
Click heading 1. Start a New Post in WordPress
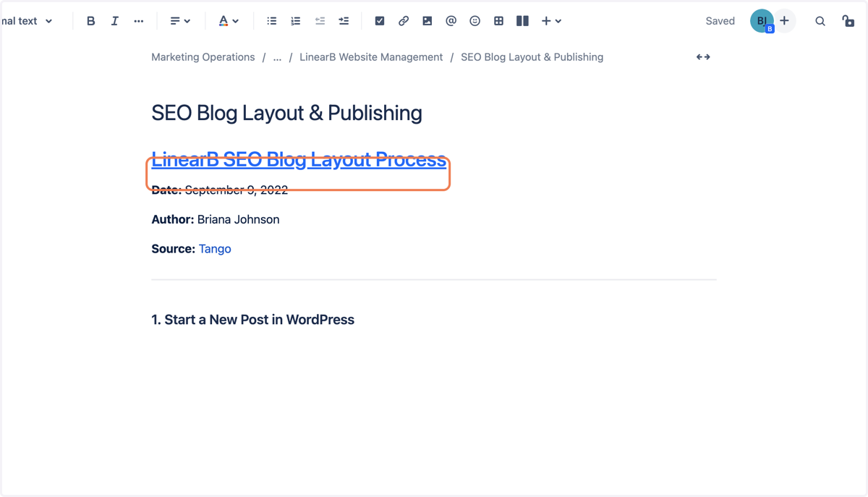pos(252,320)
